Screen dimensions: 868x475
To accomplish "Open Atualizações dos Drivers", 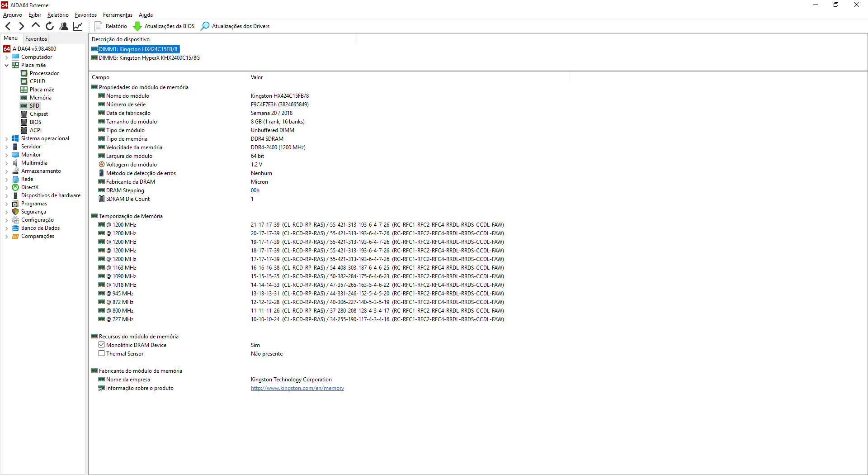I will [x=235, y=26].
